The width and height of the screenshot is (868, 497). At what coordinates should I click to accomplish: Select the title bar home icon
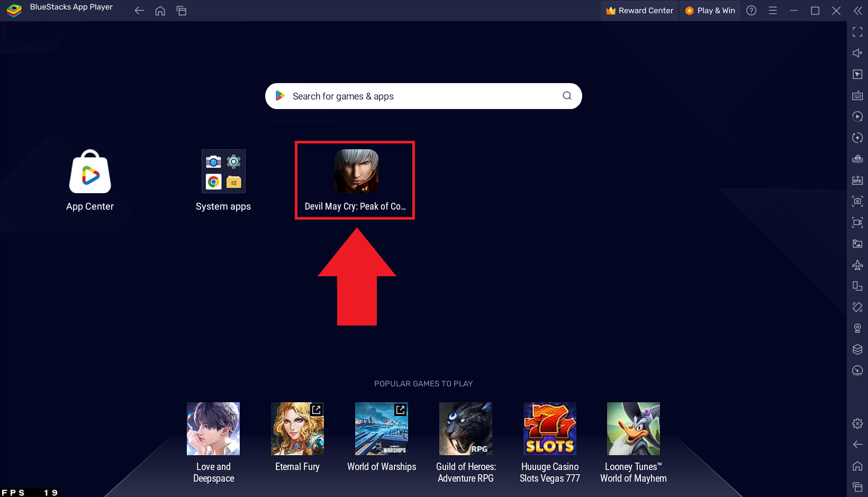pyautogui.click(x=160, y=11)
